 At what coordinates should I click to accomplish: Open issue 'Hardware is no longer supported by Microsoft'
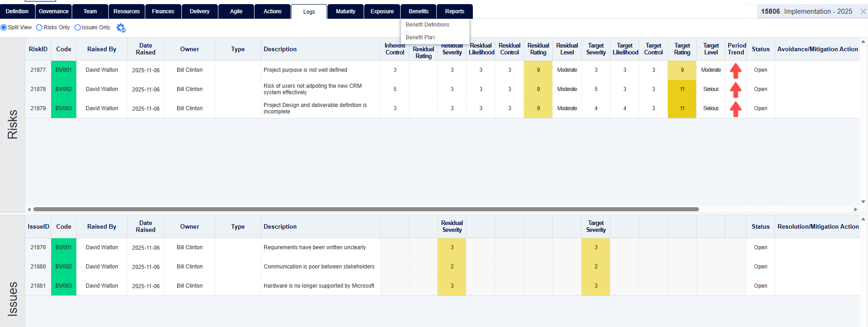tap(318, 286)
